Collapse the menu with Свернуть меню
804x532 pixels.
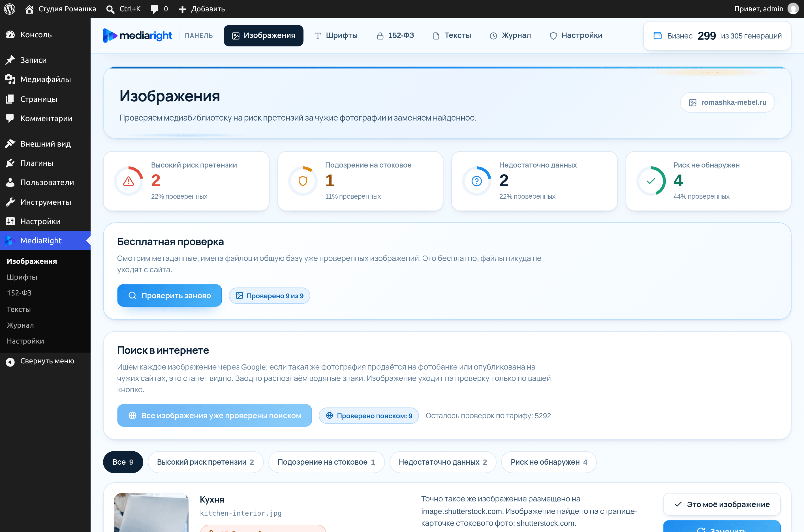(x=45, y=361)
